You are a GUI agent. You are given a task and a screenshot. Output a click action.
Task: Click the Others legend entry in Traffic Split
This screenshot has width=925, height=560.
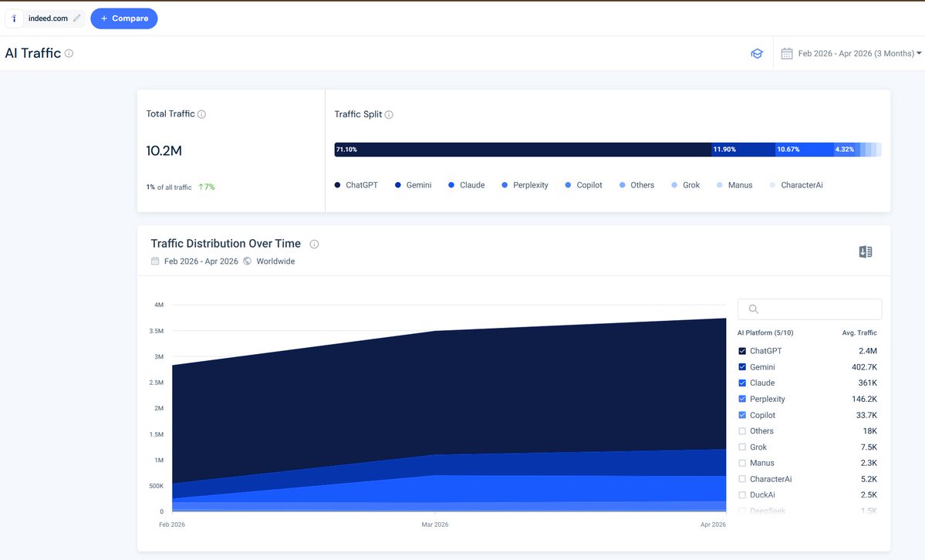click(636, 185)
